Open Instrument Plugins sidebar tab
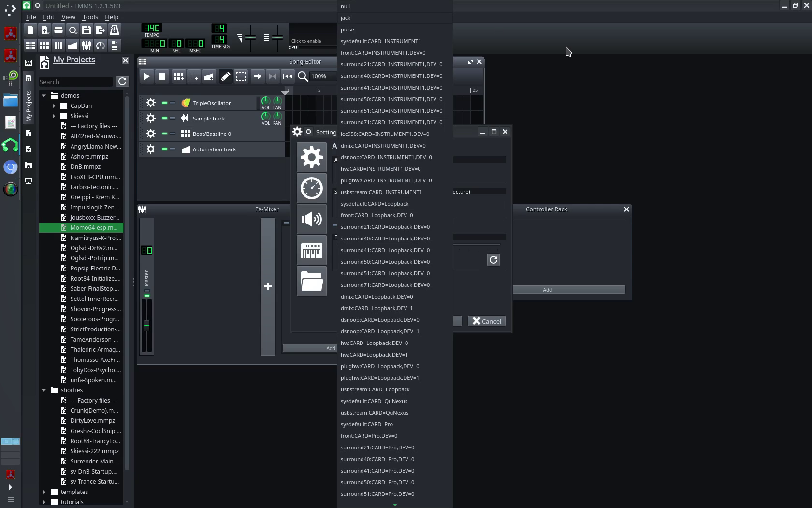The image size is (812, 508). tap(29, 63)
